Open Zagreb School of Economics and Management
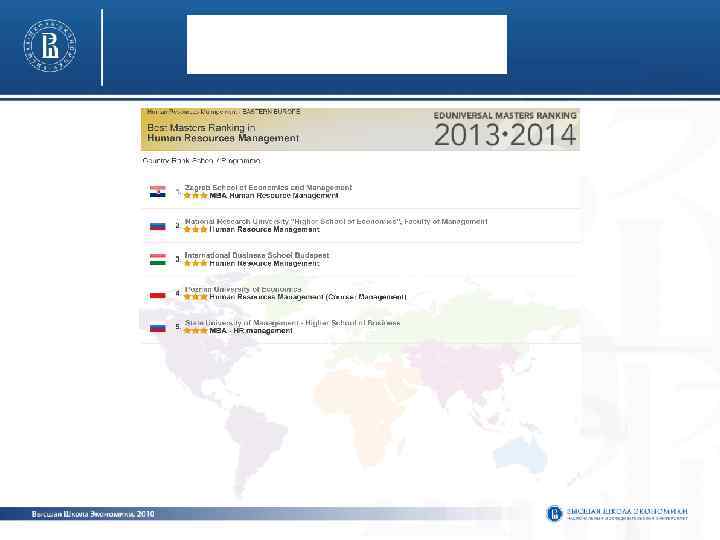The width and height of the screenshot is (720, 540). pos(268,187)
